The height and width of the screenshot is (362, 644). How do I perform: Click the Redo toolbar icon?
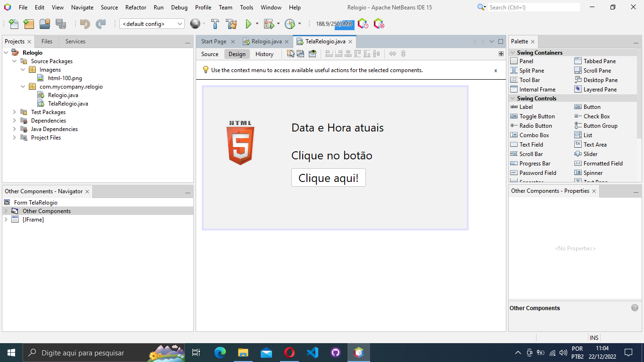[100, 24]
